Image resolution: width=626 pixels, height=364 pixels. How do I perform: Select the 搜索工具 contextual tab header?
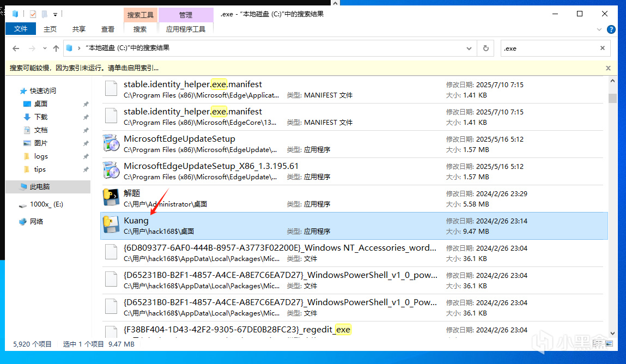tap(140, 15)
